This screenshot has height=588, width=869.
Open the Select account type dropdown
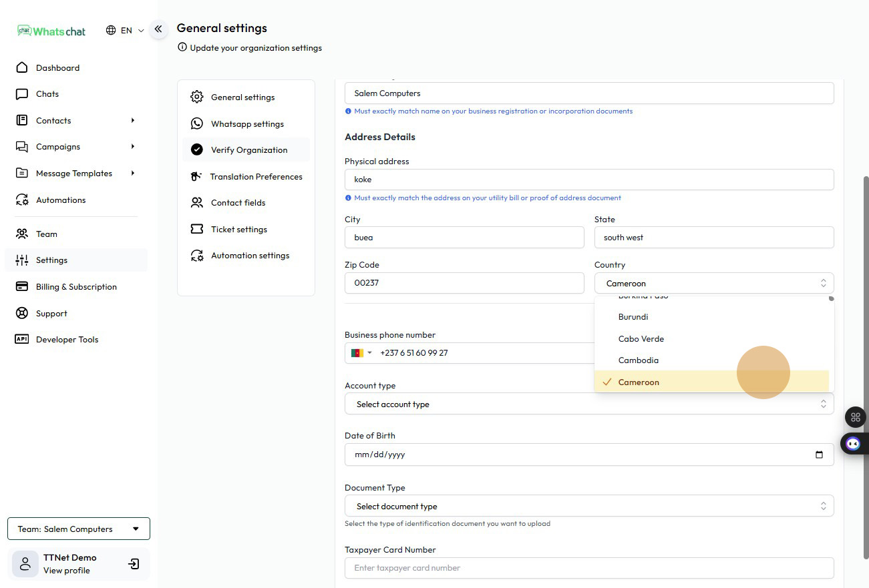click(589, 404)
